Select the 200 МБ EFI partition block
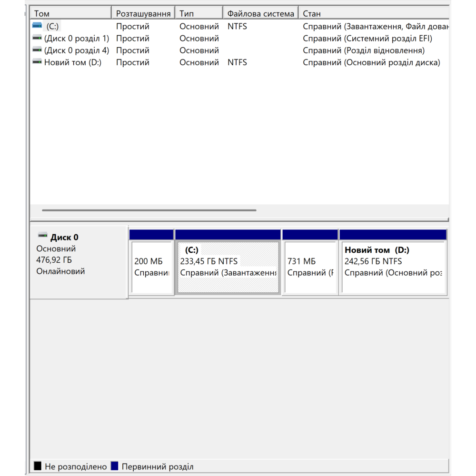This screenshot has height=476, width=476. [151, 268]
